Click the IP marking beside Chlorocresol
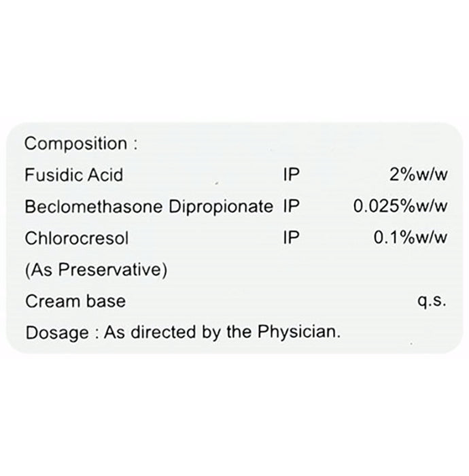Screen dimensions: 469x476 [x=290, y=239]
